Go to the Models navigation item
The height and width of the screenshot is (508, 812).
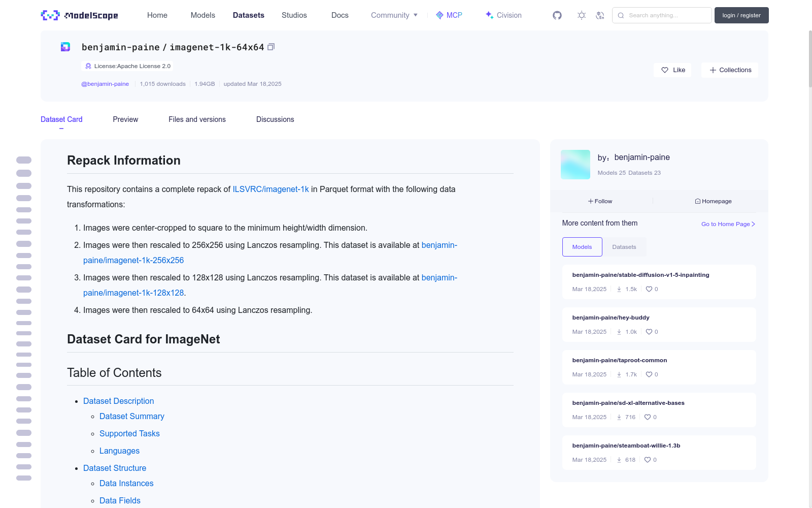tap(203, 15)
